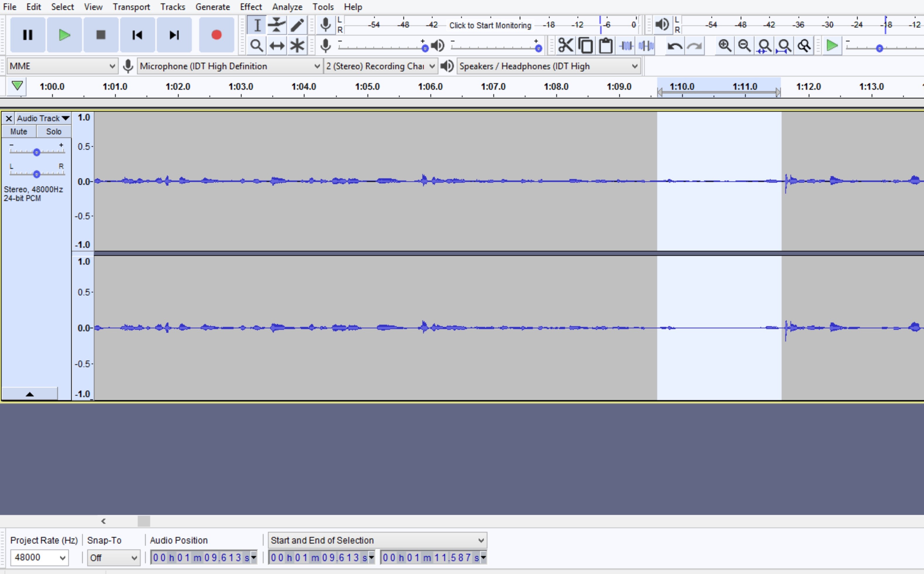Click the Paste clipboard icon
The height and width of the screenshot is (574, 924).
point(606,46)
